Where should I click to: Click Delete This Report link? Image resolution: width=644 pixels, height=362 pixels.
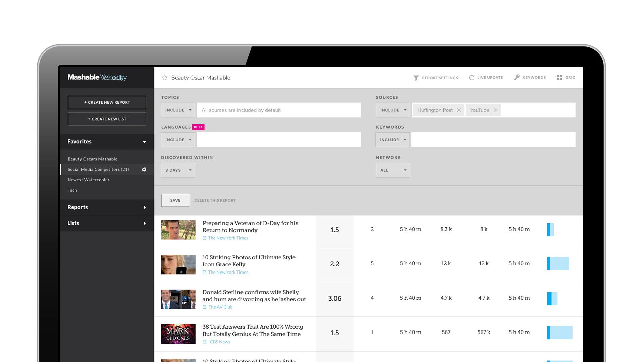click(x=215, y=200)
